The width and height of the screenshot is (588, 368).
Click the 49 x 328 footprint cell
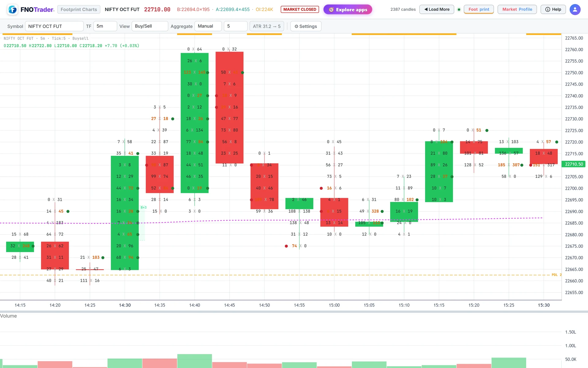[368, 211]
